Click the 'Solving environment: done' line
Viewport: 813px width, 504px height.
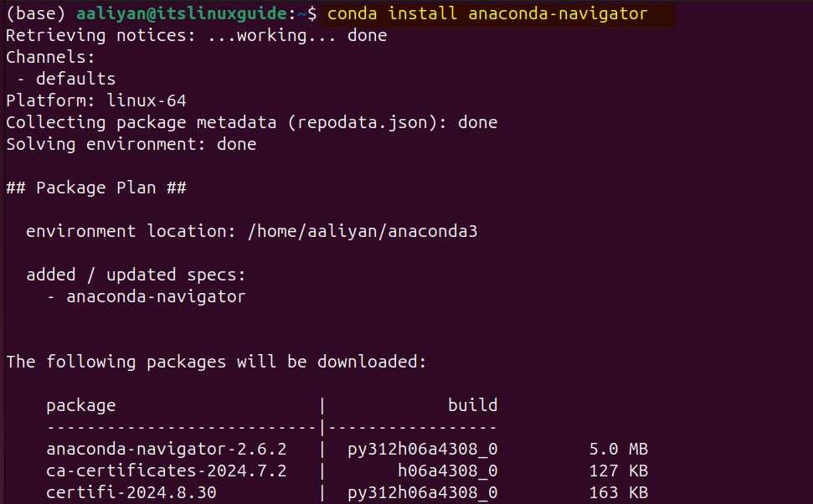pos(131,144)
